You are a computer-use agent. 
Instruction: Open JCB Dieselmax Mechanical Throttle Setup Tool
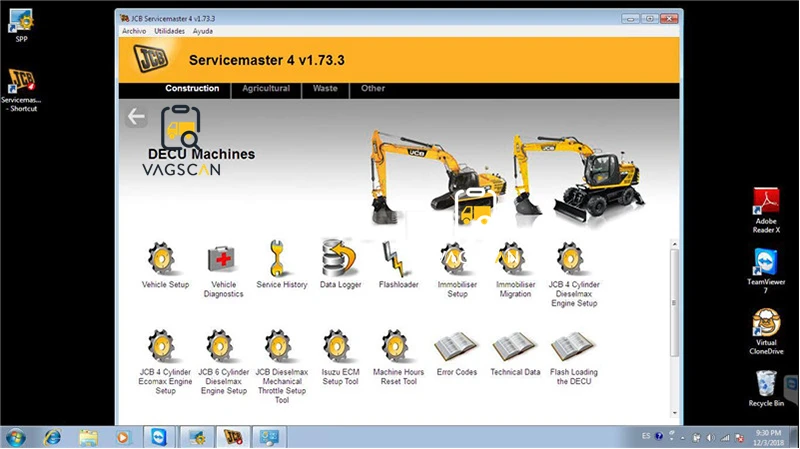tap(282, 367)
